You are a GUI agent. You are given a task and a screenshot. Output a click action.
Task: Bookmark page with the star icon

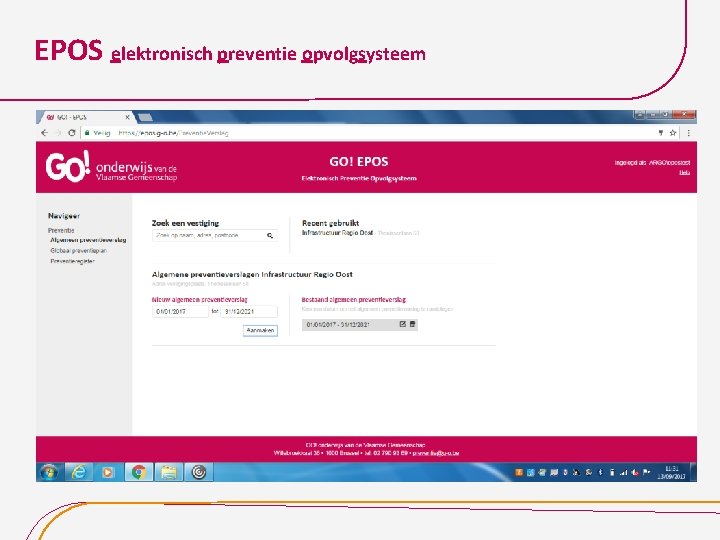pyautogui.click(x=673, y=133)
